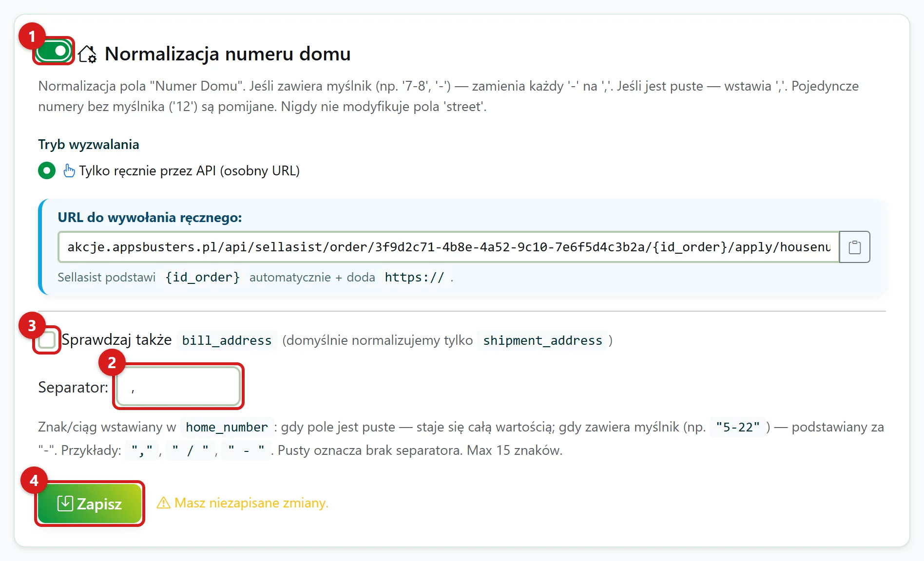Screen dimensions: 924x561
Task: Focus the Separator input field
Action: (179, 387)
